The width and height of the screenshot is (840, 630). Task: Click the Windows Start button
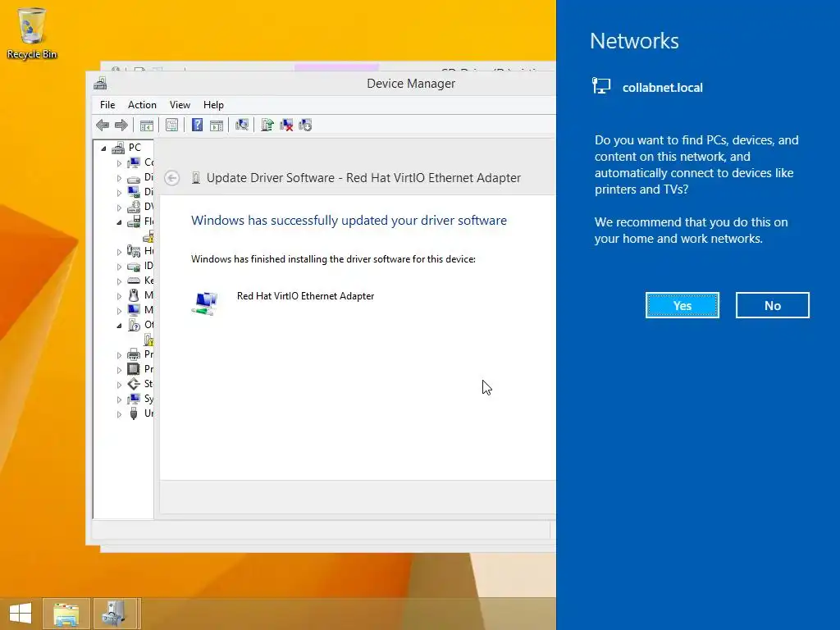click(x=21, y=614)
